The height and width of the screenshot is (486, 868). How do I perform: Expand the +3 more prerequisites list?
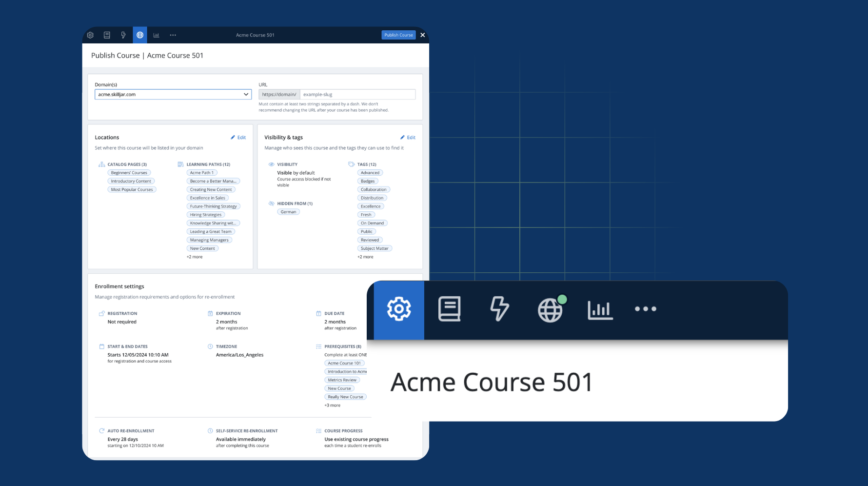[332, 405]
